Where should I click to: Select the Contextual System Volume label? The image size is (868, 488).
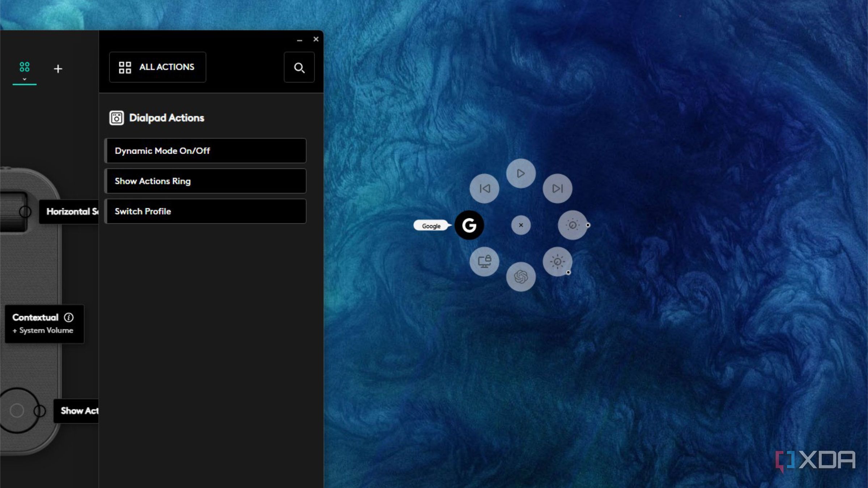(x=44, y=324)
